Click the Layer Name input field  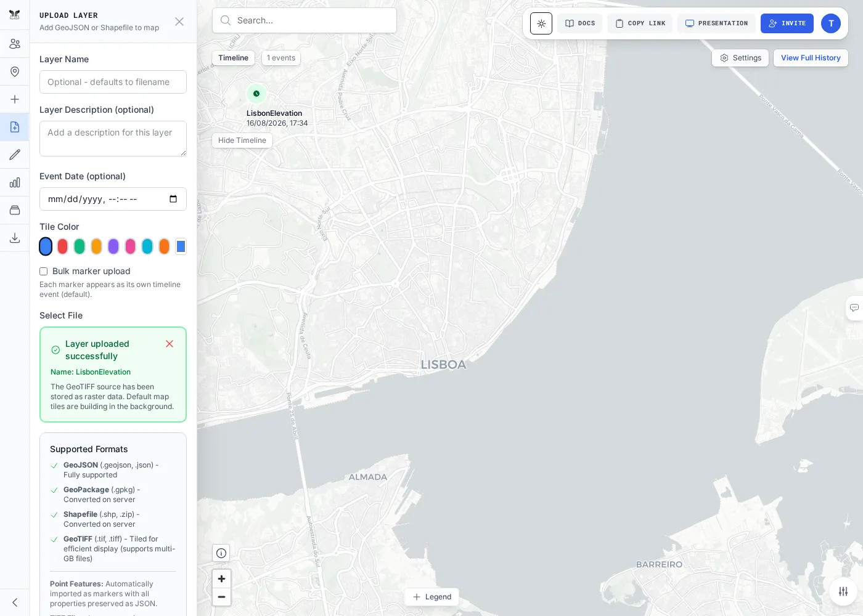[113, 82]
